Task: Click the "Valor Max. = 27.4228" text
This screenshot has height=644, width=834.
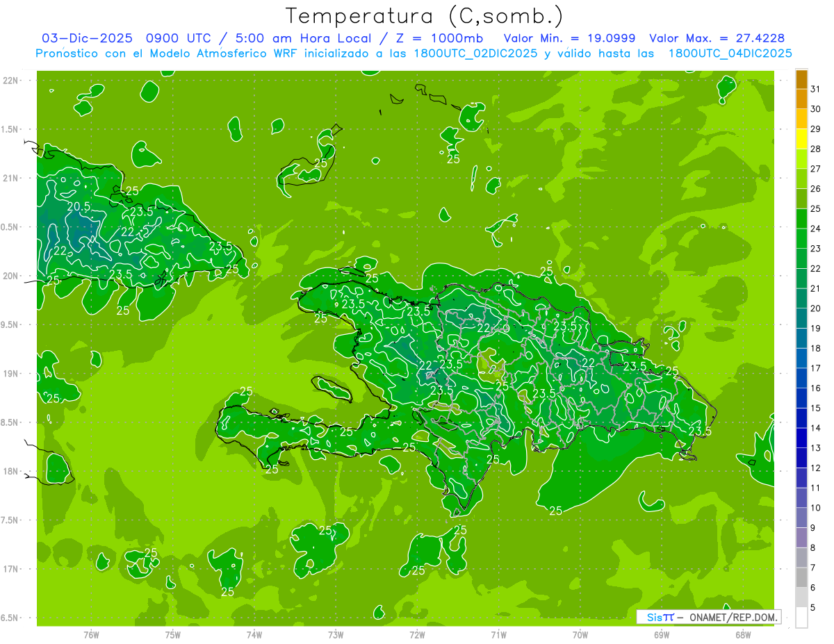Action: (x=717, y=38)
